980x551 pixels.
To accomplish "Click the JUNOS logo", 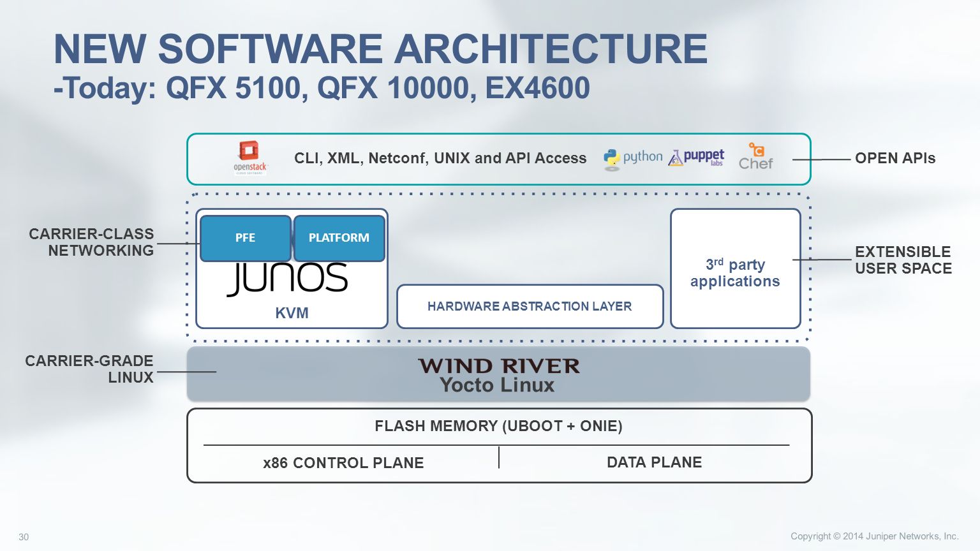I will click(287, 279).
